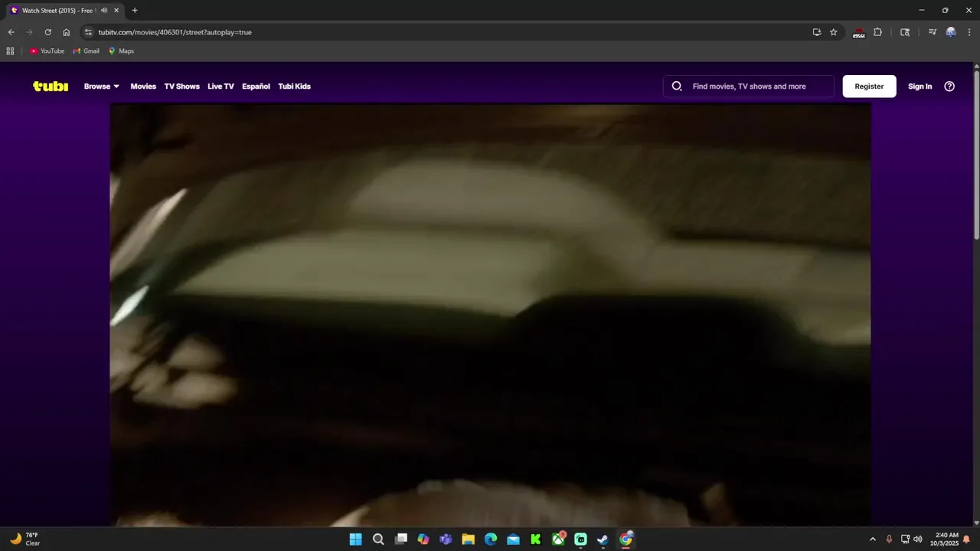Click the Find movies search field
Viewport: 980px width, 551px height.
(x=749, y=86)
